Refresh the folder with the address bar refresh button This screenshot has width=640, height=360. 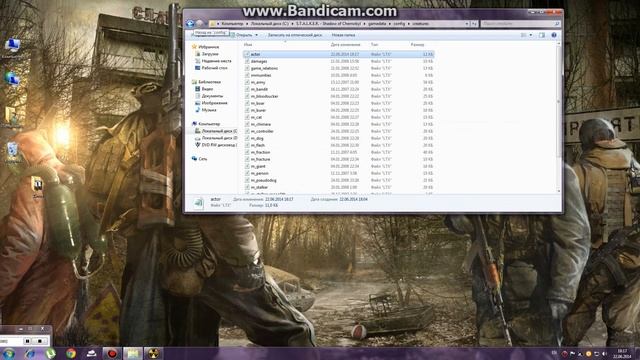pos(474,24)
